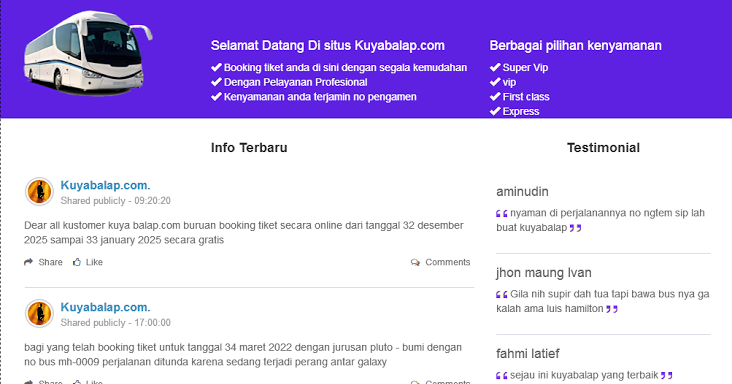Click the heading Berbagai pilihan kenyamanan
This screenshot has height=384, width=732.
[x=576, y=46]
